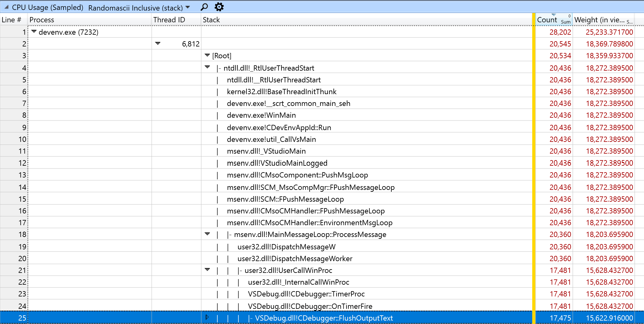Open the view settings gear

click(219, 7)
